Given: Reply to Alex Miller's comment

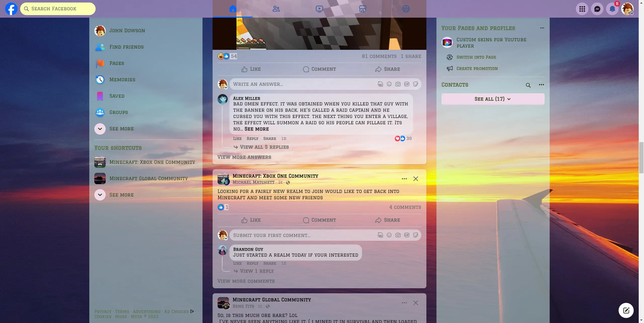Looking at the screenshot, I should (x=252, y=139).
